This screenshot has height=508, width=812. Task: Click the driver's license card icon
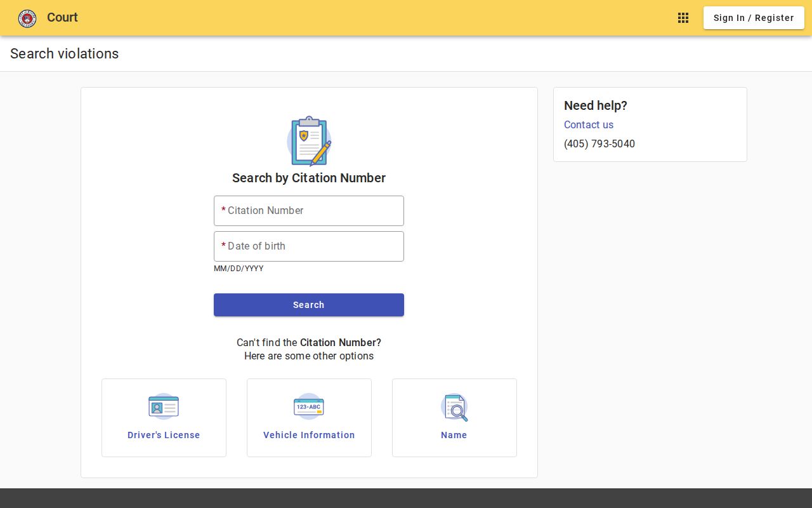click(164, 406)
